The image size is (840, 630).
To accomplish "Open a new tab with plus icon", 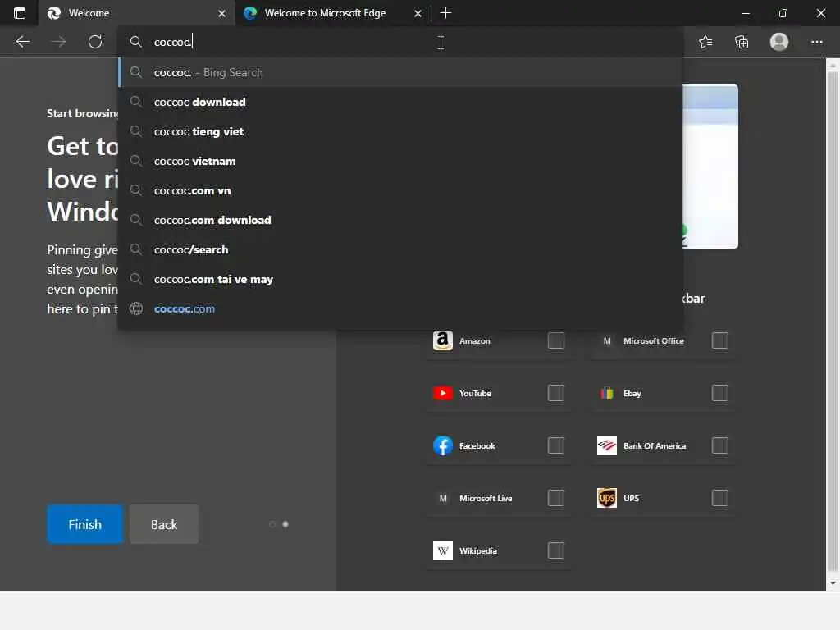I will click(x=445, y=13).
